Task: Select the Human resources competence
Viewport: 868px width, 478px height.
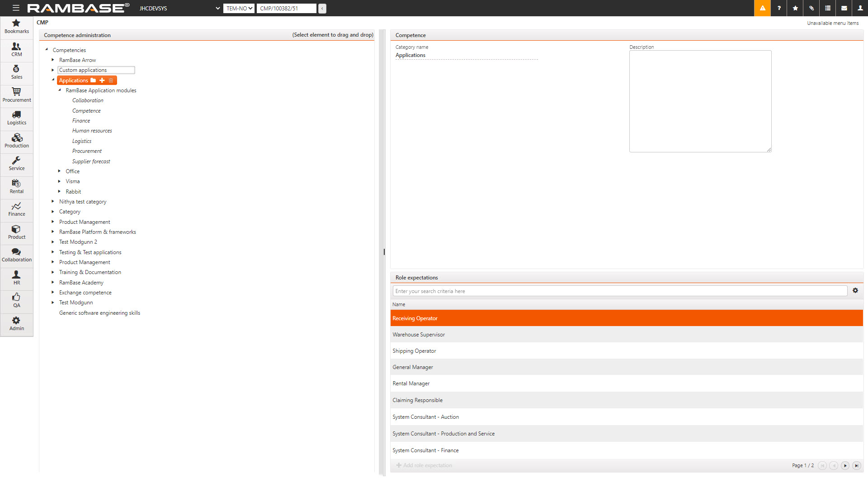Action: 92,131
